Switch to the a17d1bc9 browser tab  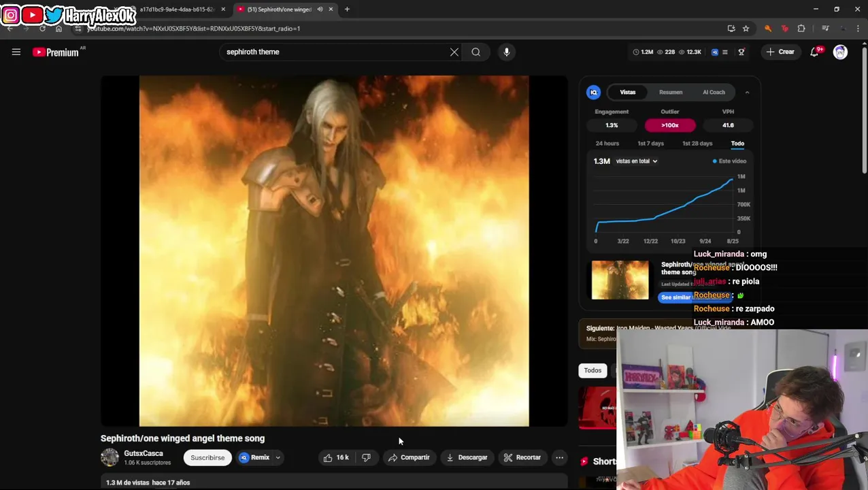tap(177, 9)
